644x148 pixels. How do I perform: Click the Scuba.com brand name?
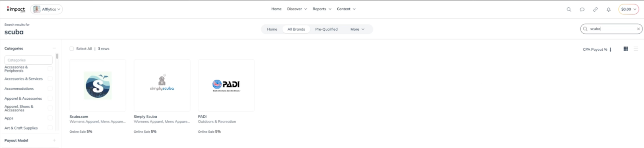79,117
